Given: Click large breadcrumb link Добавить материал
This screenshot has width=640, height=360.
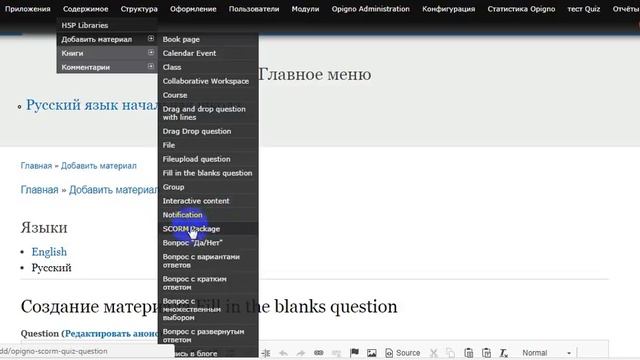Looking at the screenshot, I should click(x=113, y=190).
